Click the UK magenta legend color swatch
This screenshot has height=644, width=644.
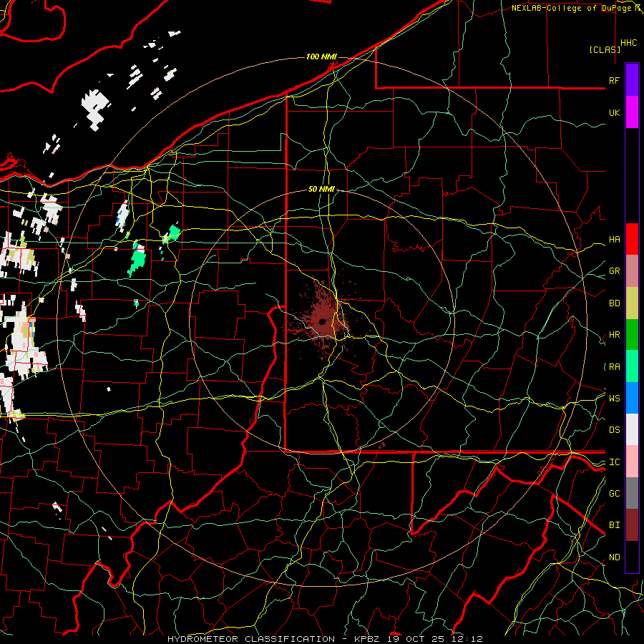(x=632, y=112)
